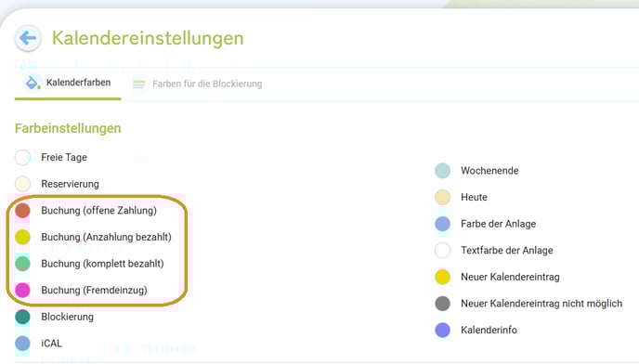This screenshot has width=639, height=364.
Task: Edit the Kalenderinfo purple color swatch
Action: point(442,330)
